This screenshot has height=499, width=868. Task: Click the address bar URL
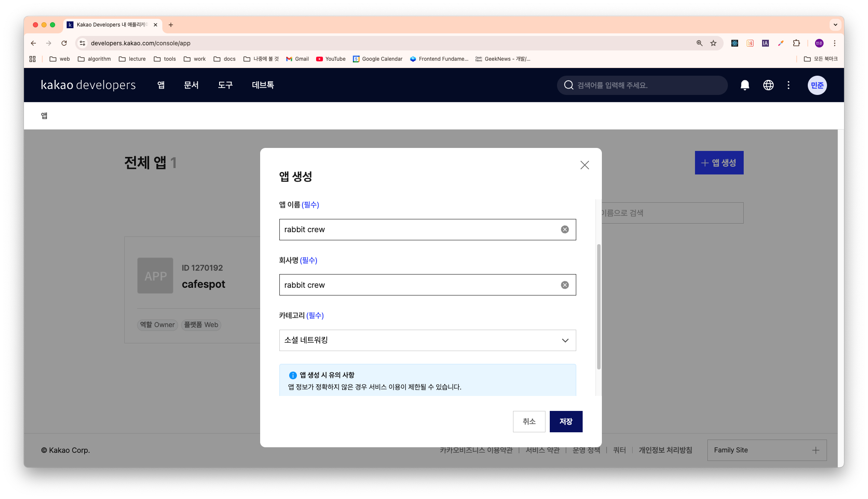[141, 43]
